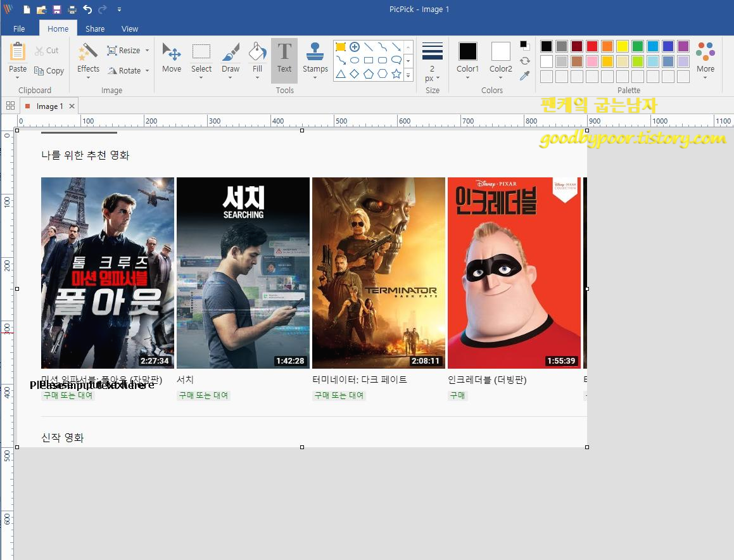
Task: Click the Save icon in title bar
Action: 56,10
